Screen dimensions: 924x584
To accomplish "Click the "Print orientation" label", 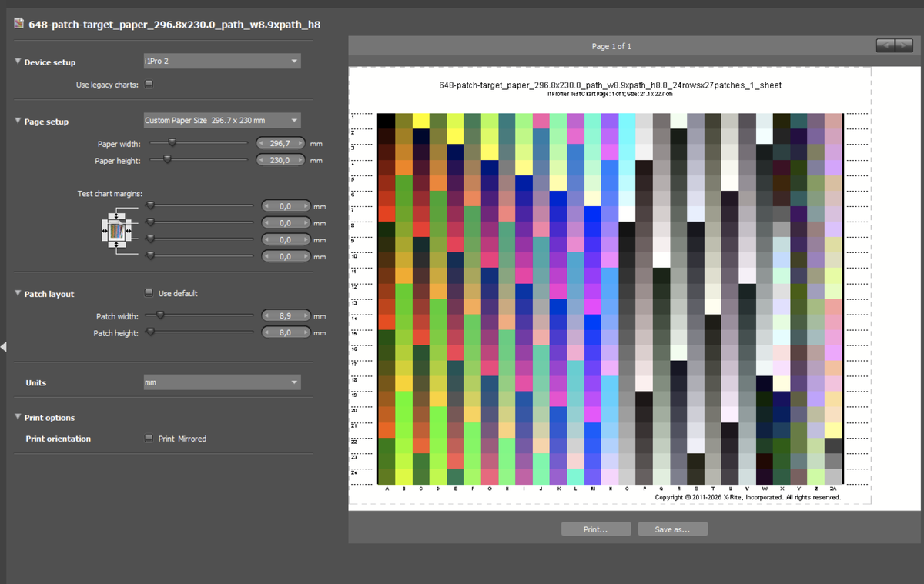I will [58, 439].
